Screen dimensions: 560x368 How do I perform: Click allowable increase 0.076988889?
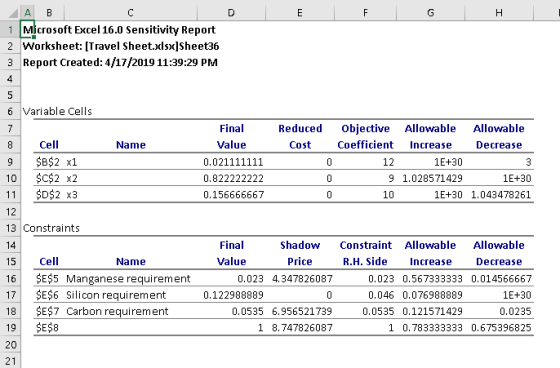coord(432,295)
